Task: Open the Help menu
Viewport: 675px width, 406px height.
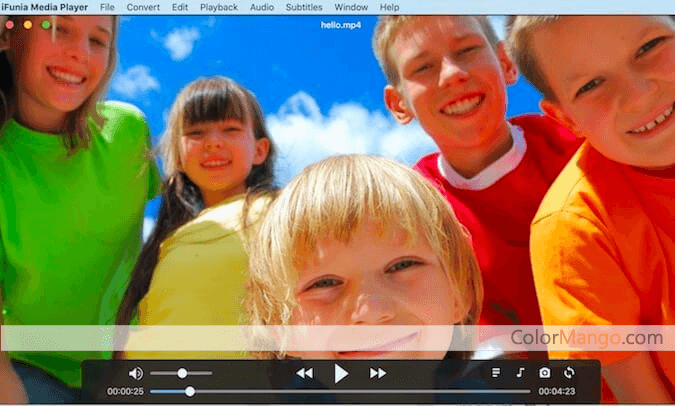Action: 389,7
